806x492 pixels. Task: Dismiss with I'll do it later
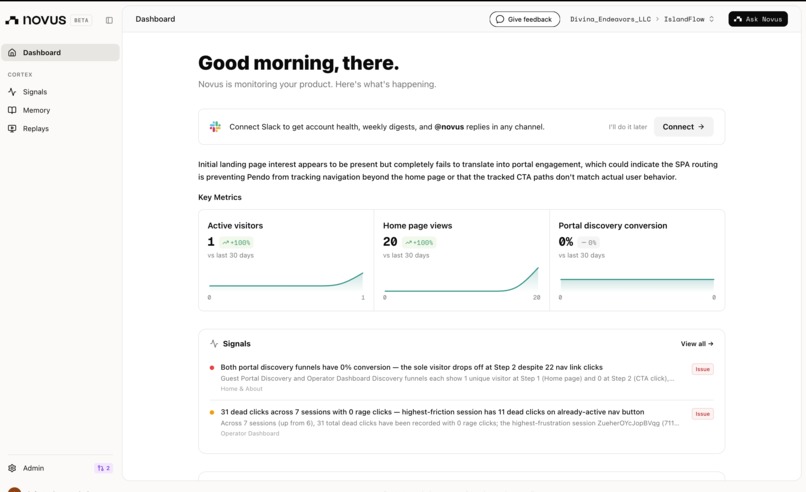[628, 126]
